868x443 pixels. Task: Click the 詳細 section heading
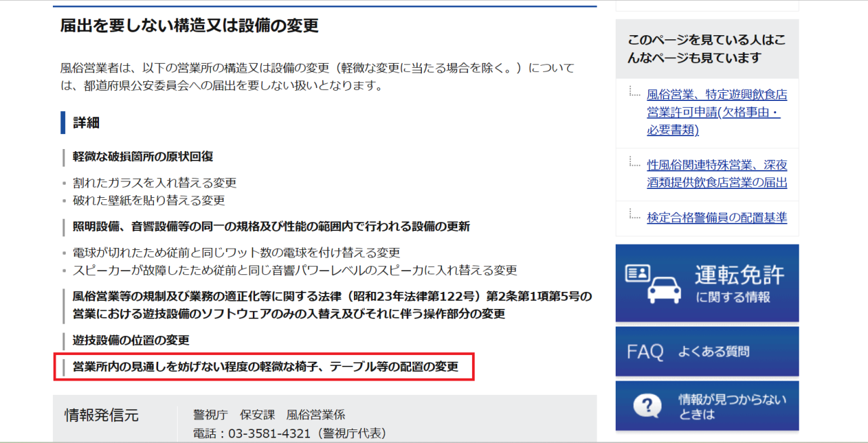pyautogui.click(x=86, y=123)
